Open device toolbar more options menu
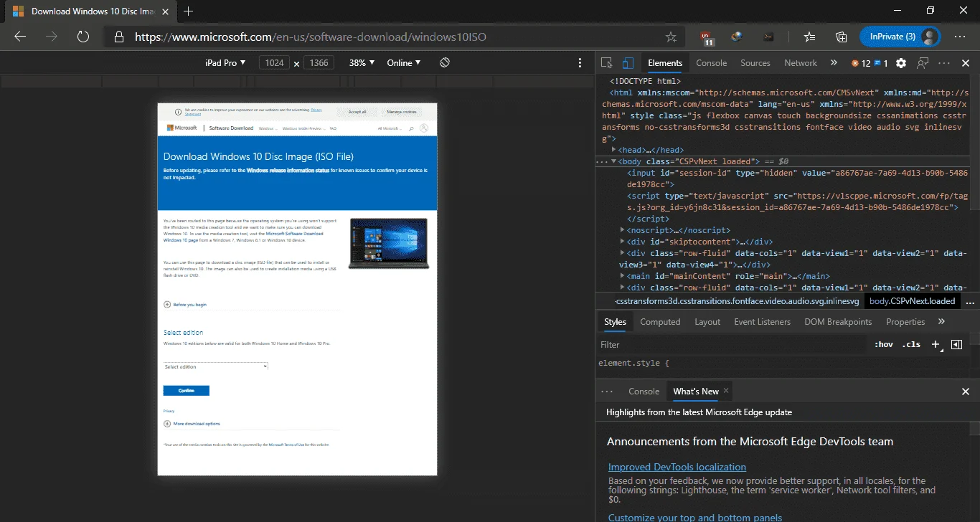The width and height of the screenshot is (980, 522). [580, 63]
